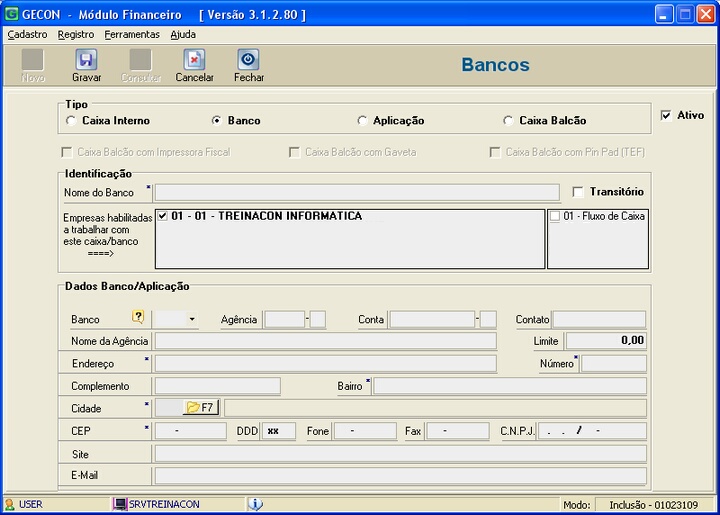The width and height of the screenshot is (720, 515).
Task: Click the Cancelar toolbar icon
Action: click(194, 60)
